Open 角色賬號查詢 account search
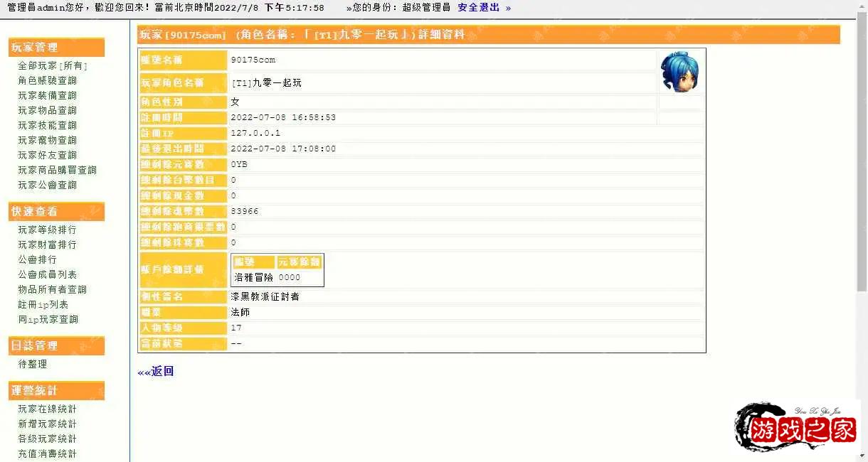868x462 pixels. click(x=47, y=80)
